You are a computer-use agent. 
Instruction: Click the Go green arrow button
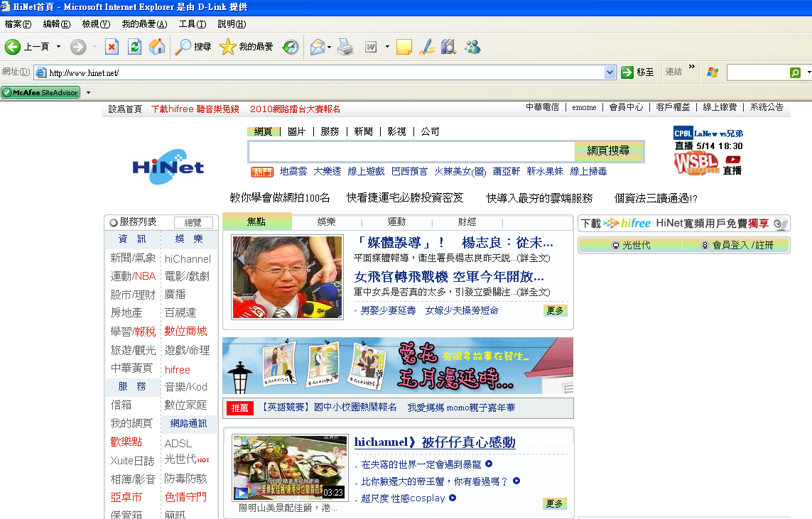pyautogui.click(x=627, y=72)
